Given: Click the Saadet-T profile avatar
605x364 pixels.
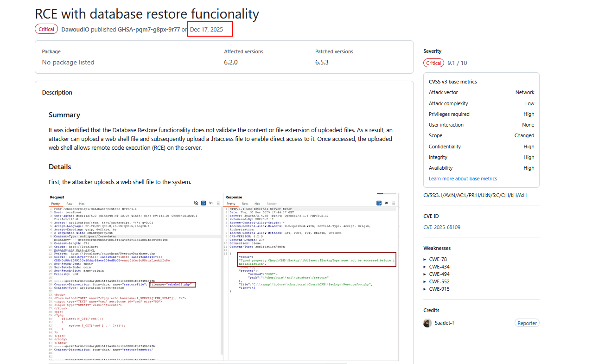Looking at the screenshot, I should (427, 323).
